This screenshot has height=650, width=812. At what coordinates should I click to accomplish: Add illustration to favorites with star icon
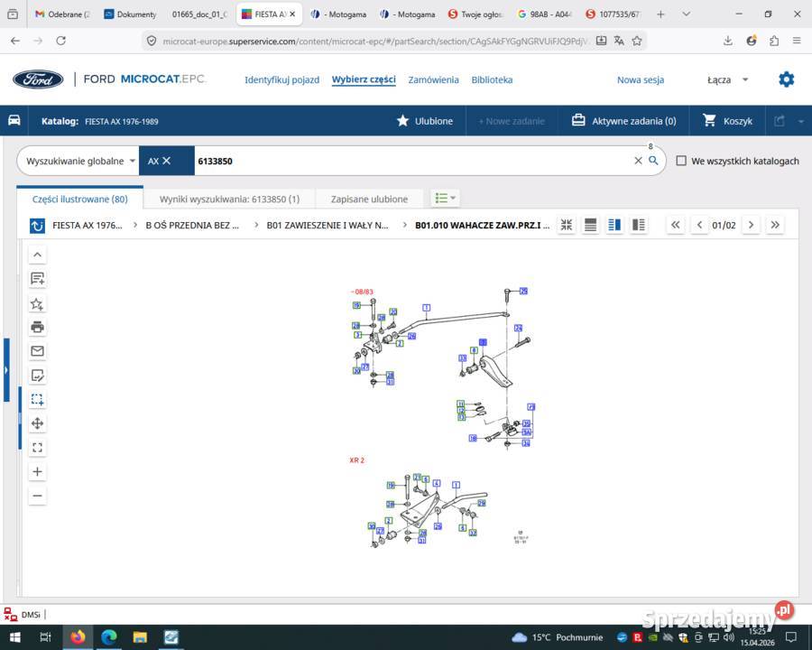pyautogui.click(x=37, y=303)
